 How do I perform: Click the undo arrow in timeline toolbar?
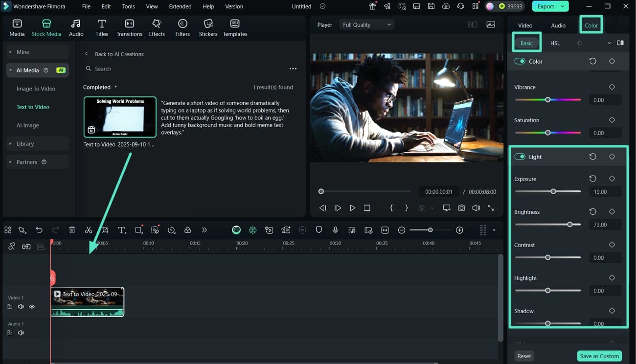(39, 230)
